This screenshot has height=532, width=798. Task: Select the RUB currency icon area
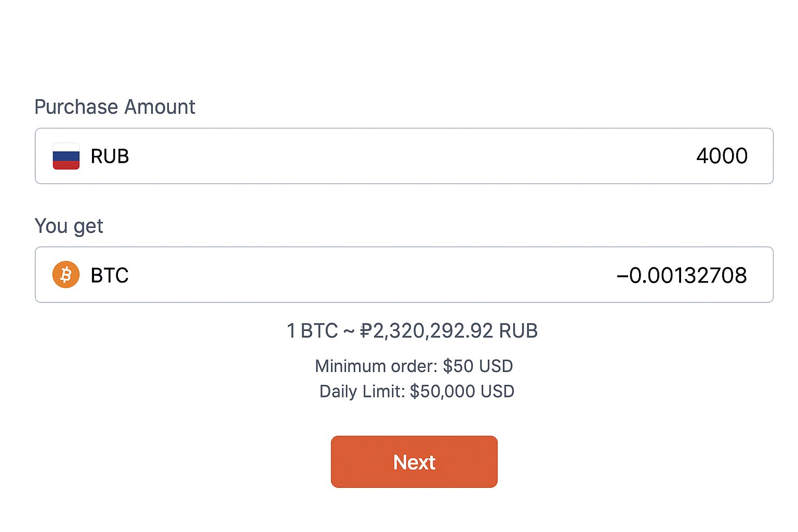click(65, 156)
